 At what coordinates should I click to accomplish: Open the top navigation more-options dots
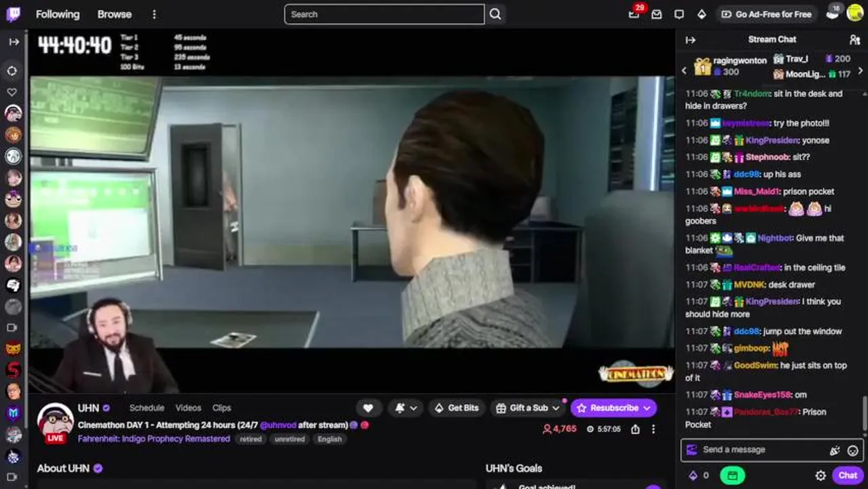tap(154, 14)
